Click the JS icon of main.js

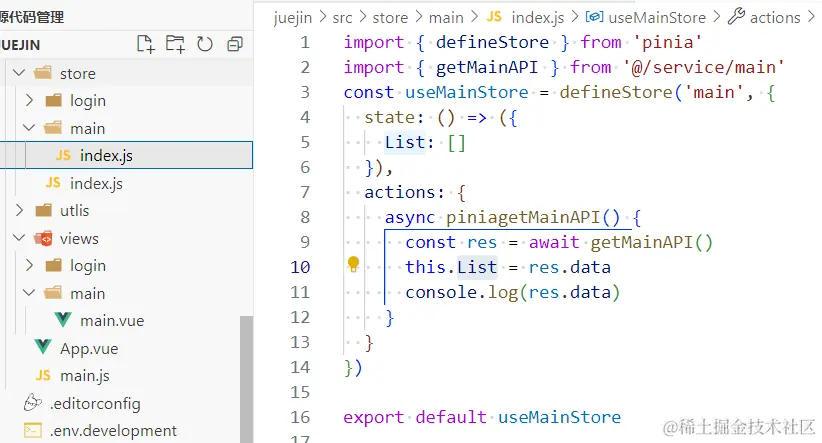pyautogui.click(x=43, y=375)
